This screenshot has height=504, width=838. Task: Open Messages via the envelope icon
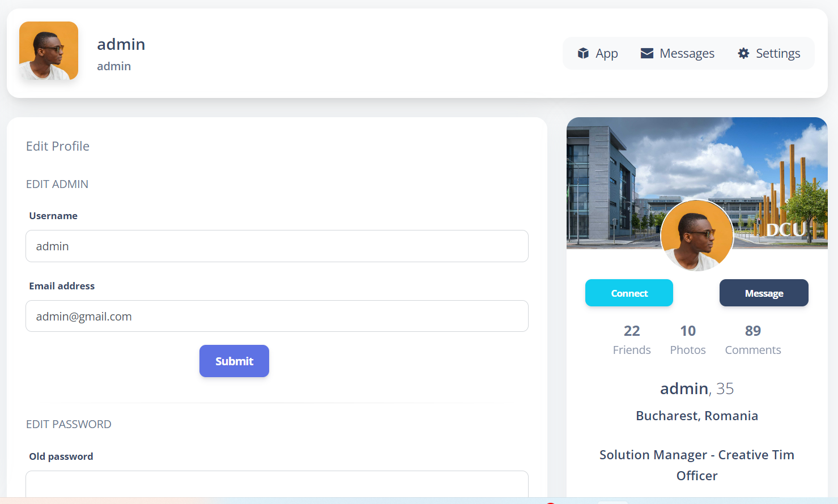point(646,53)
